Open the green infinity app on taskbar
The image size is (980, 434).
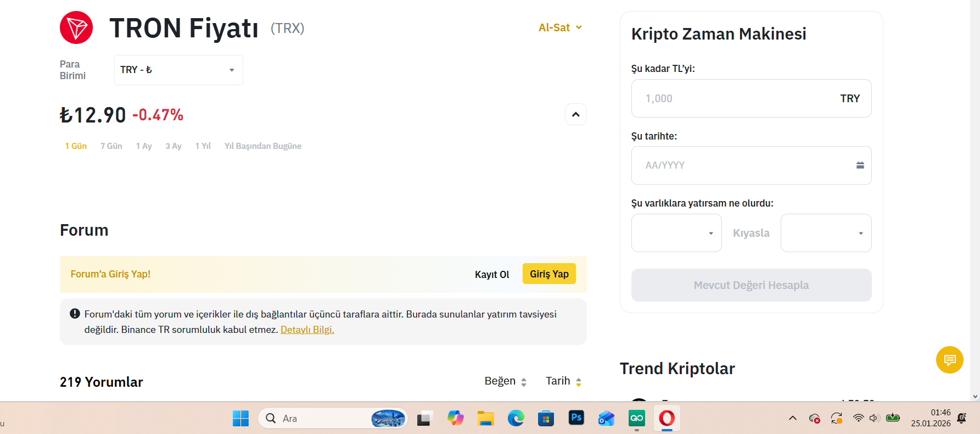637,419
